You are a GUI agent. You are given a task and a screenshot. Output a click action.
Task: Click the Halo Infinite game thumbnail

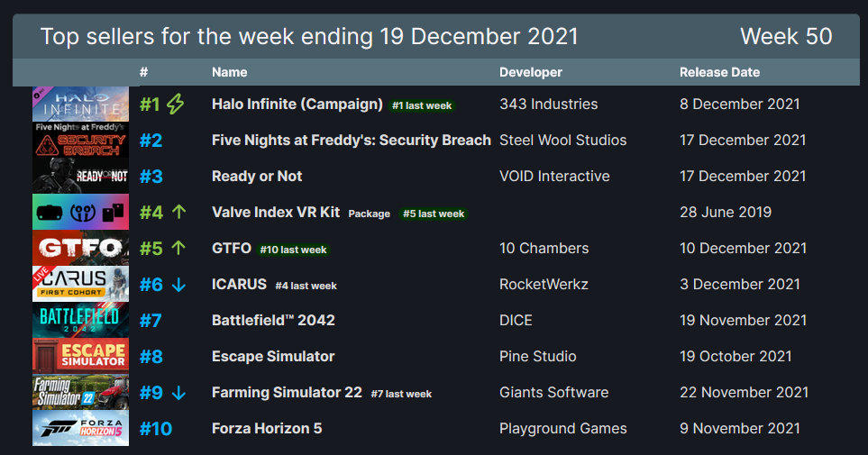click(80, 104)
